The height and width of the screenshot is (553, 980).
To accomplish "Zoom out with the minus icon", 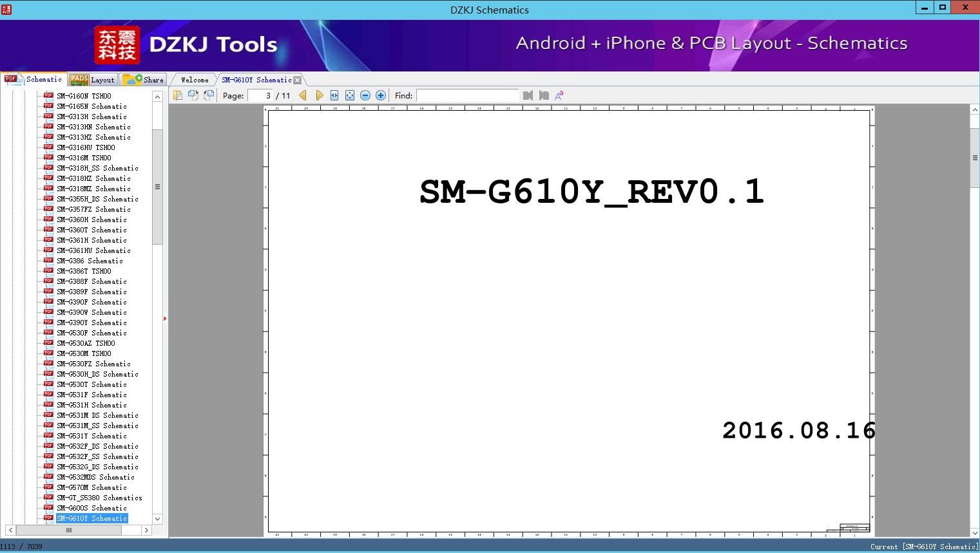I will pos(365,95).
